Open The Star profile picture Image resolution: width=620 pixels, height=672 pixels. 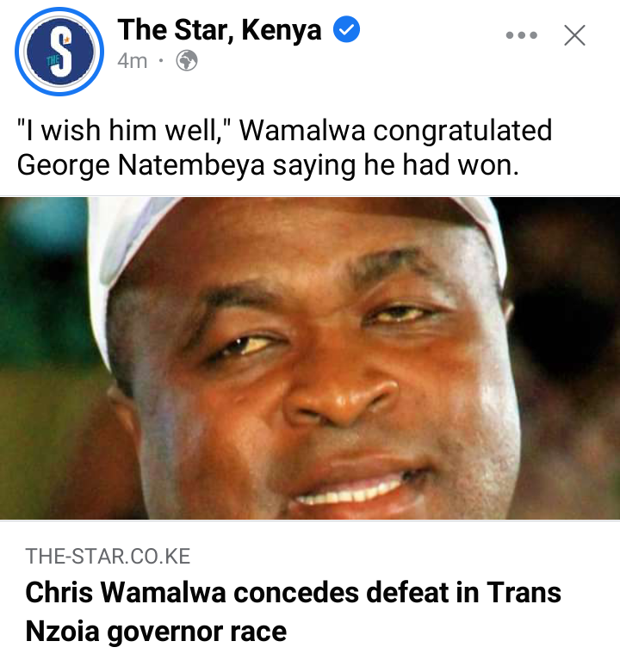[59, 52]
